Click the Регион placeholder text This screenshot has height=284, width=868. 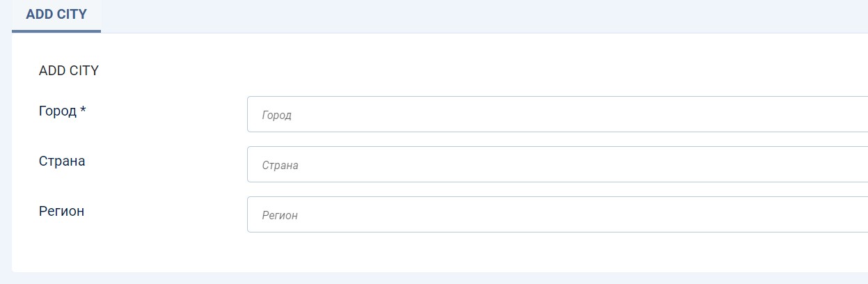[279, 216]
